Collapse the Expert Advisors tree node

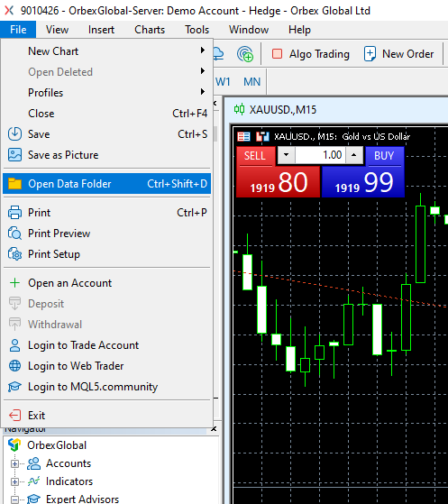coord(14,499)
